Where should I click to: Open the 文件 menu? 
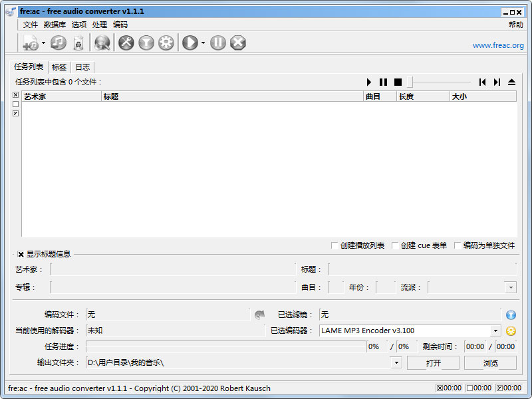click(30, 25)
